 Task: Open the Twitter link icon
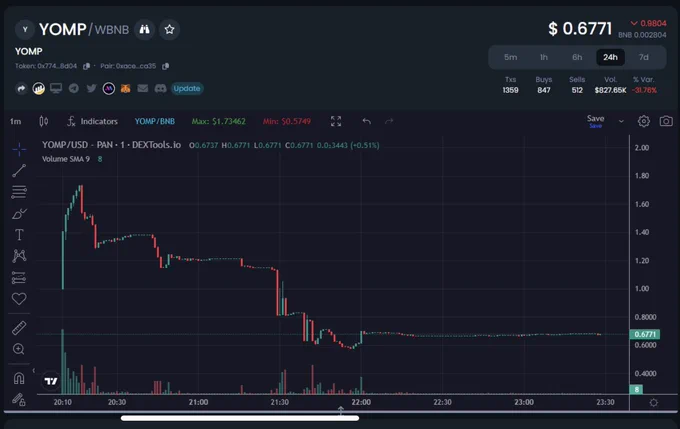(91, 88)
